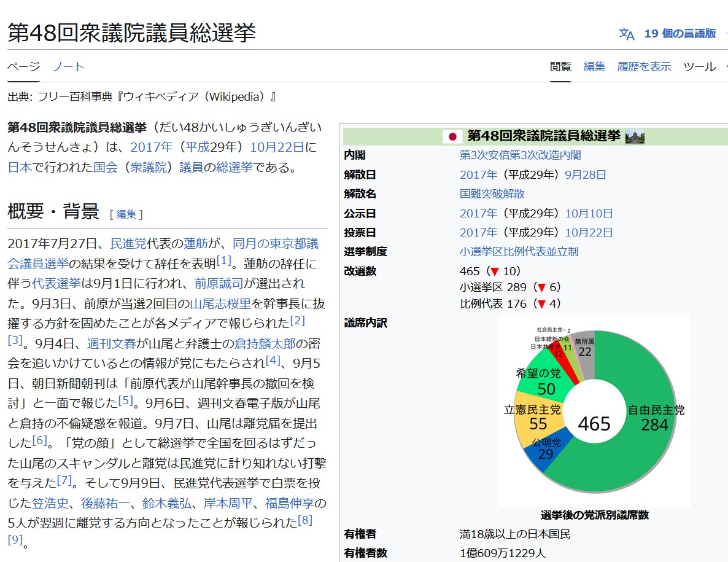
Task: Open the 編集 tab
Action: (594, 66)
